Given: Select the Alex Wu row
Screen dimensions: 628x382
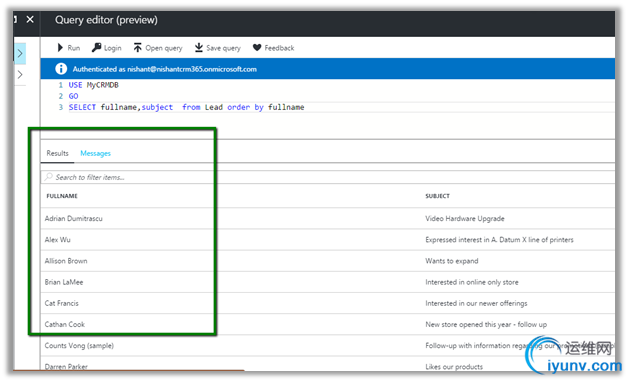Looking at the screenshot, I should (x=328, y=239).
